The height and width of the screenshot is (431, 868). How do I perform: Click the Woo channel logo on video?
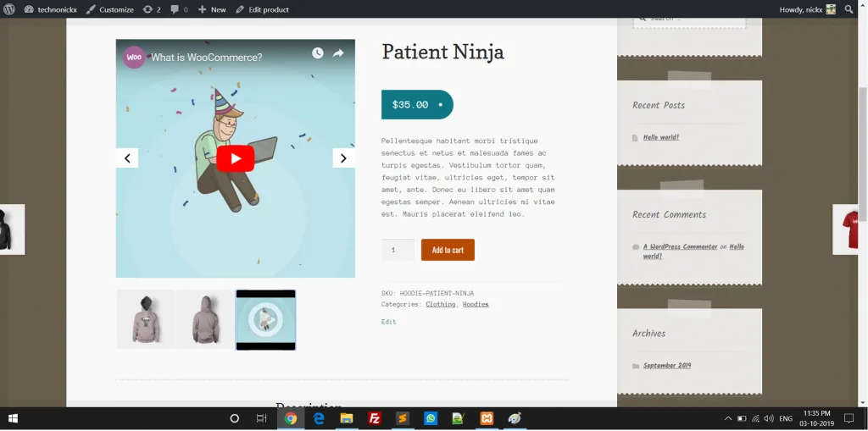tap(134, 57)
